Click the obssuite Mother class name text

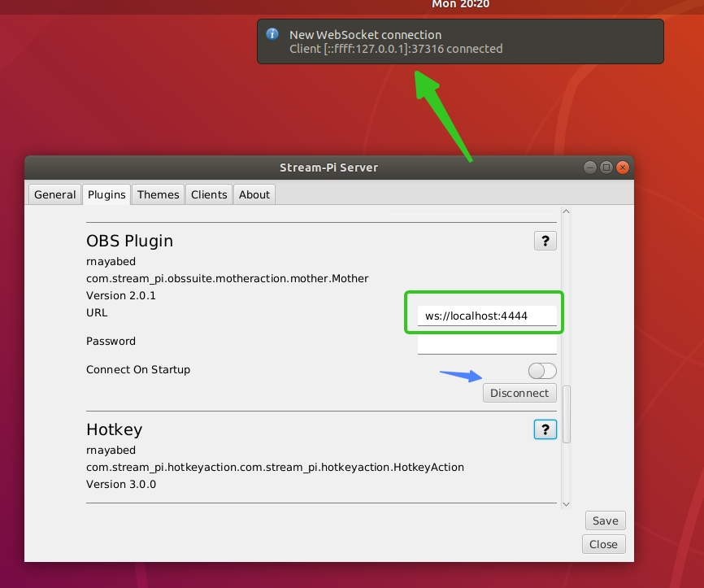[x=227, y=278]
